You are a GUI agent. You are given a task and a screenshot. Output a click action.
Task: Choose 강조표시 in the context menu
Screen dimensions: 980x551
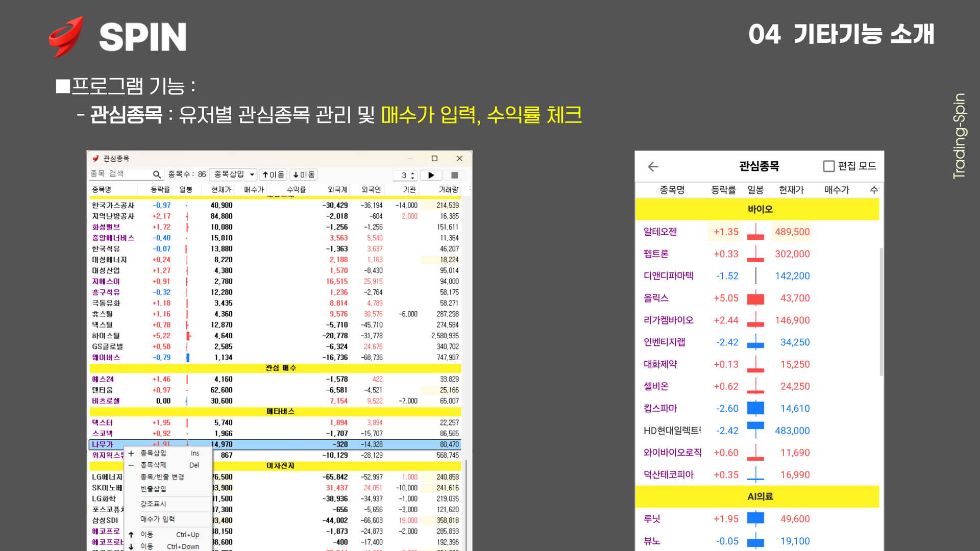click(x=153, y=504)
